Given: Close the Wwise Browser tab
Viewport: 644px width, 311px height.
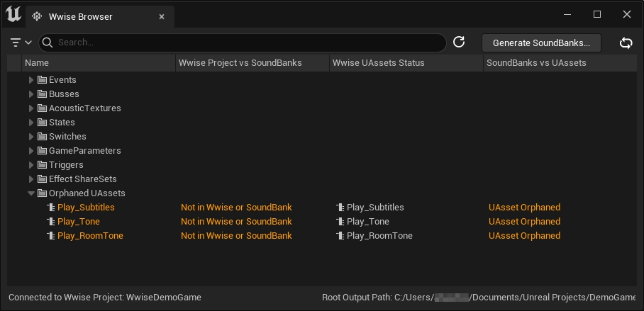Looking at the screenshot, I should click(162, 16).
